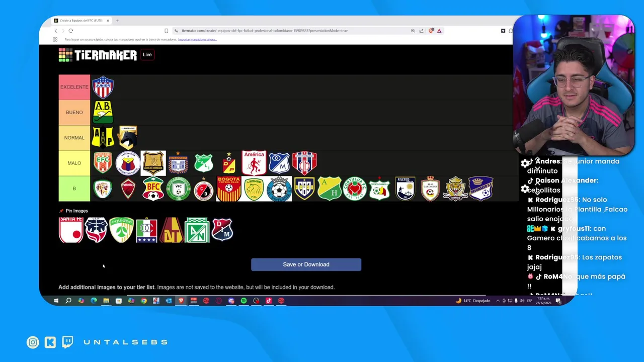Screen dimensions: 644x362
Task: Open the TierMaker logo homepage
Action: click(x=98, y=55)
